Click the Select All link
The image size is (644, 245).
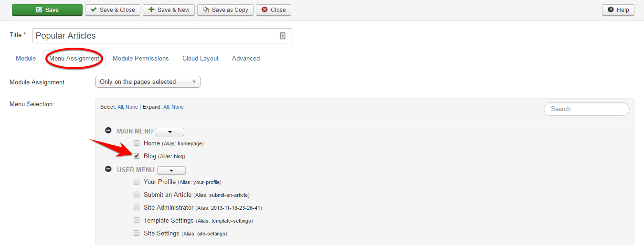click(x=120, y=107)
